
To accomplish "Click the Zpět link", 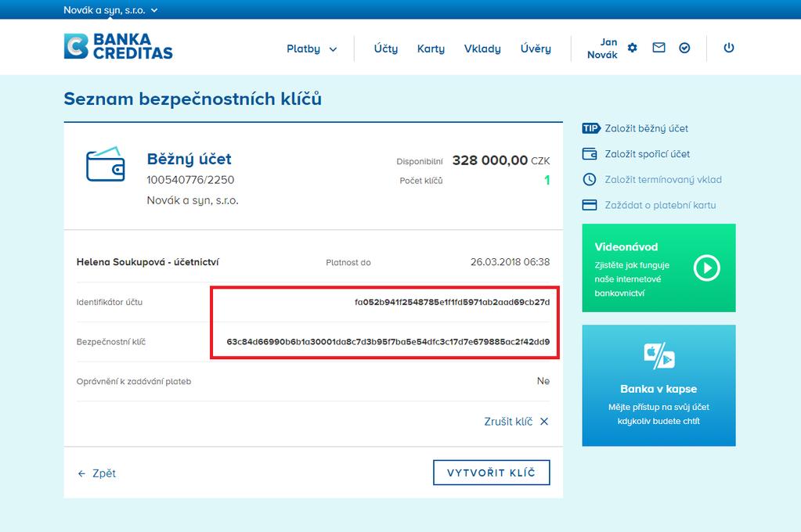I will (x=104, y=473).
